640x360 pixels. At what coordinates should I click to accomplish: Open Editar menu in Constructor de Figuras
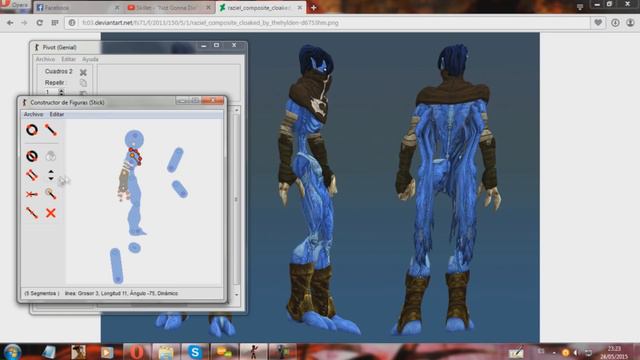pos(57,114)
